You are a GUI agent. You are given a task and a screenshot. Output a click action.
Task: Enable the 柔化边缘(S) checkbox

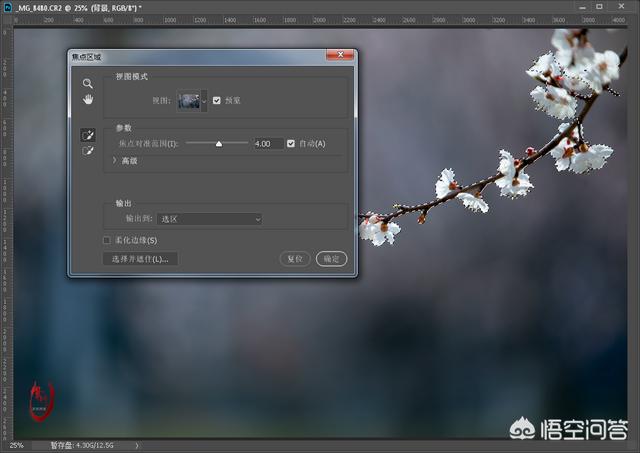(x=107, y=240)
